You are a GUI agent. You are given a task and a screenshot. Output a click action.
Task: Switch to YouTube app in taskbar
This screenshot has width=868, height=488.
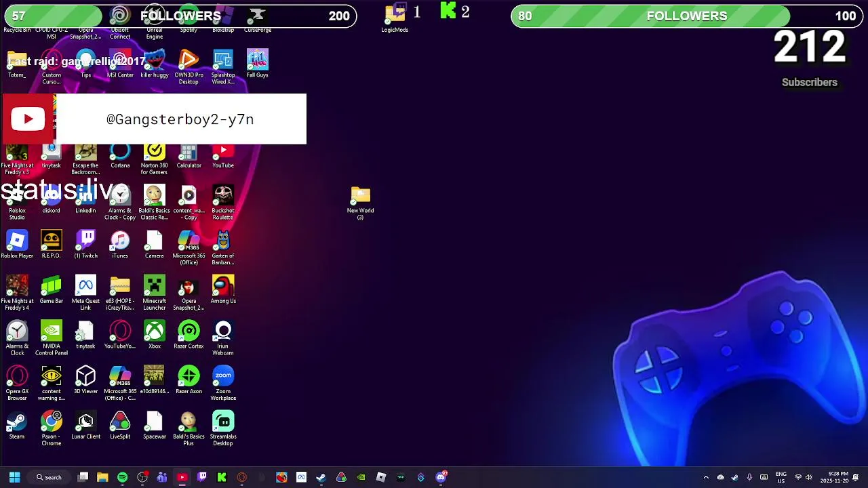[x=182, y=477]
